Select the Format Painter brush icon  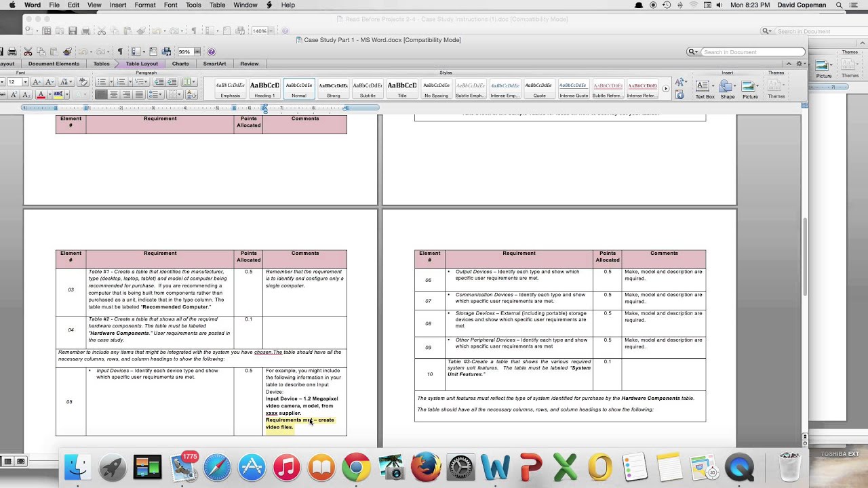click(x=67, y=52)
